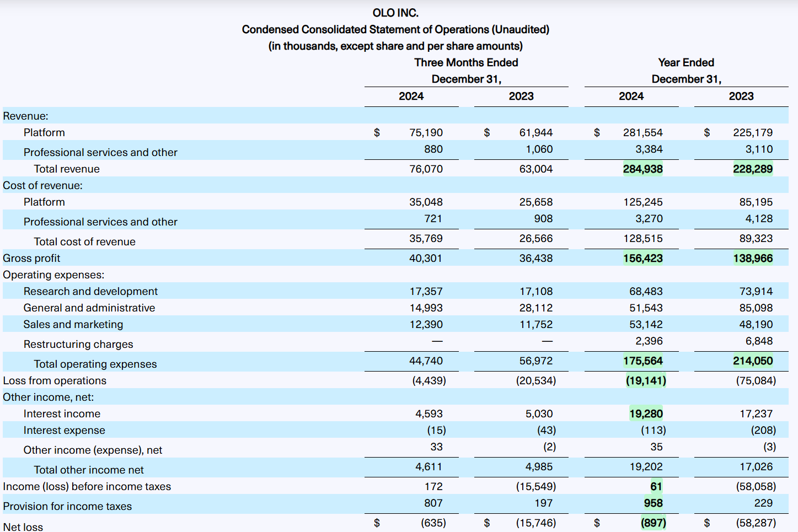Select general and administrative value 28,112
This screenshot has width=798, height=532.
pyautogui.click(x=535, y=308)
